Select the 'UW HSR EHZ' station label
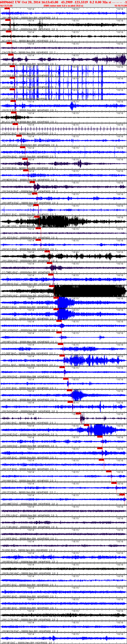This screenshot has width=127, height=644. (9, 457)
